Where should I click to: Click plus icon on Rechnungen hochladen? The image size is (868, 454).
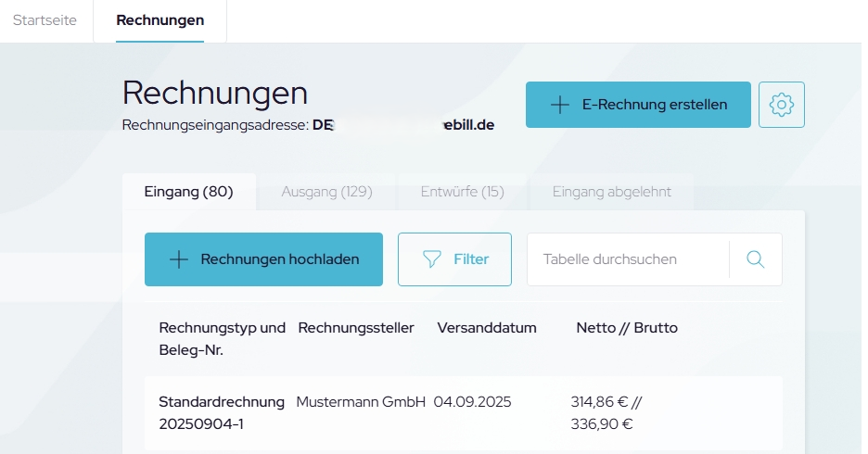179,259
